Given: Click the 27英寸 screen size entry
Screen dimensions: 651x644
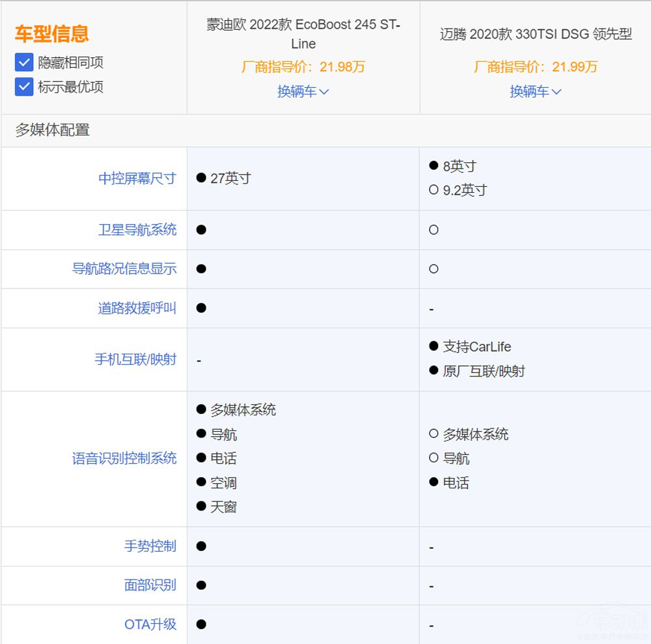Looking at the screenshot, I should 230,178.
